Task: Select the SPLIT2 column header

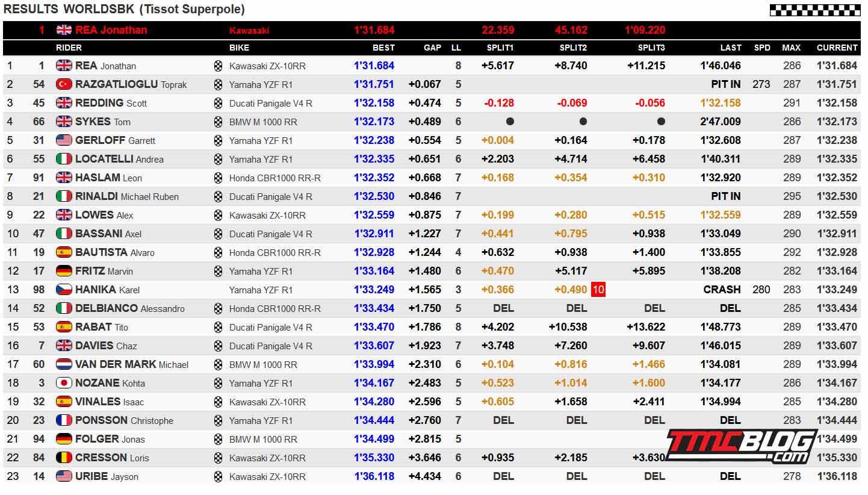Action: pos(573,48)
